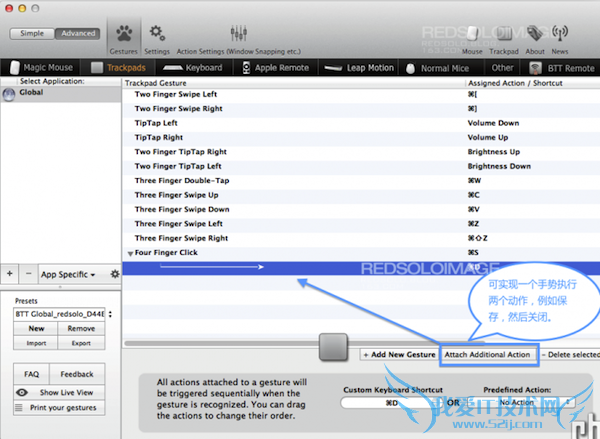Add an application with plus button
The height and width of the screenshot is (439, 600).
coord(10,274)
